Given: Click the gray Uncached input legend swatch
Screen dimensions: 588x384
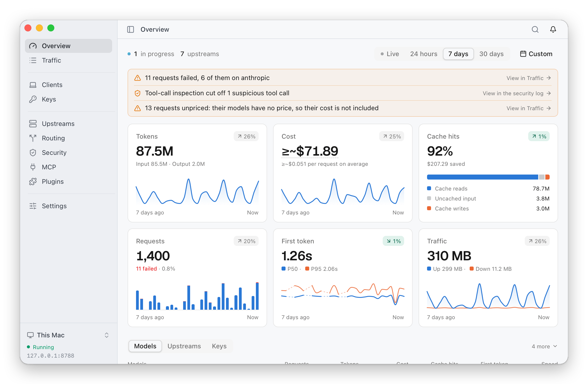Looking at the screenshot, I should pos(429,198).
